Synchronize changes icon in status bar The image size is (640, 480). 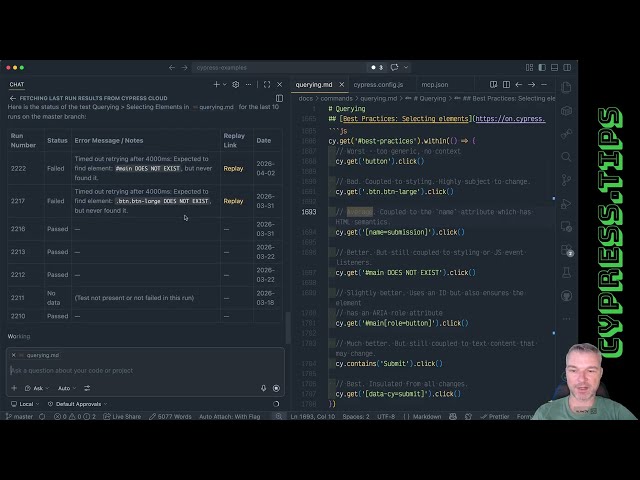[42, 416]
